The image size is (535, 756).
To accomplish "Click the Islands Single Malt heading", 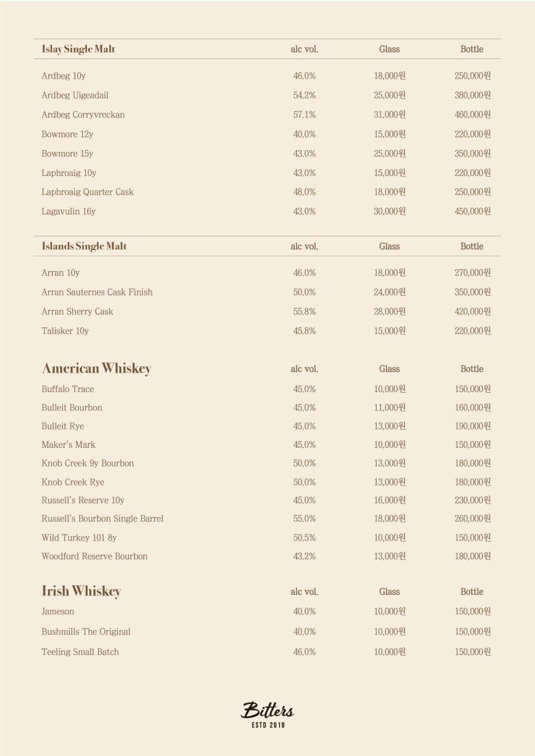I will (x=84, y=246).
